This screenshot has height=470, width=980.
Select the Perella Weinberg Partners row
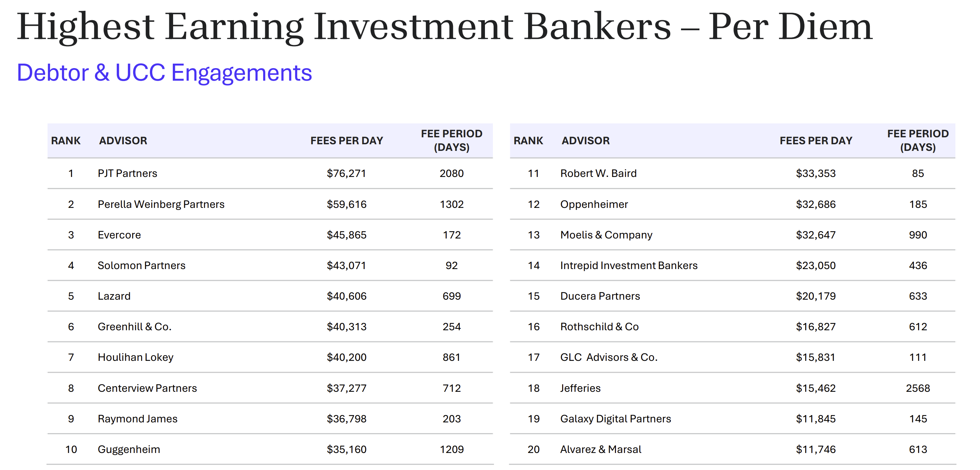pyautogui.click(x=270, y=204)
